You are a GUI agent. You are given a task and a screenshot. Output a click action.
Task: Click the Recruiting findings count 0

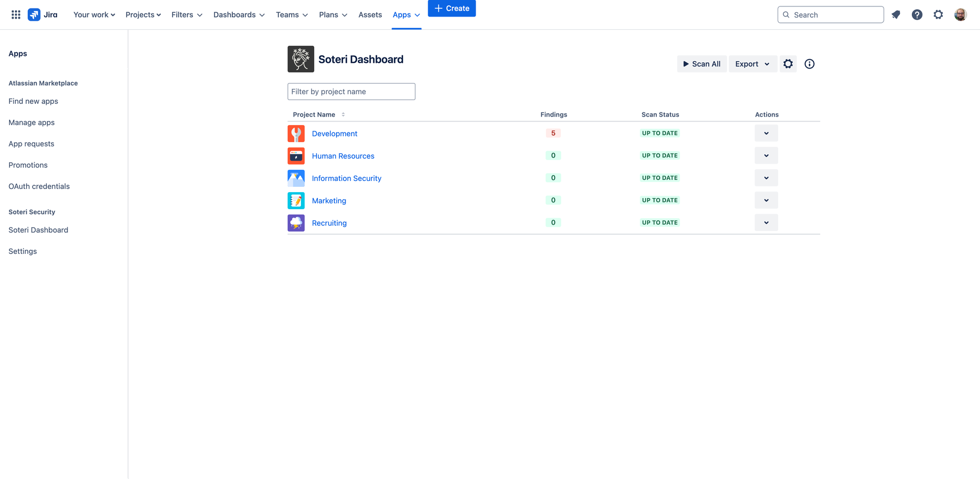click(x=553, y=222)
